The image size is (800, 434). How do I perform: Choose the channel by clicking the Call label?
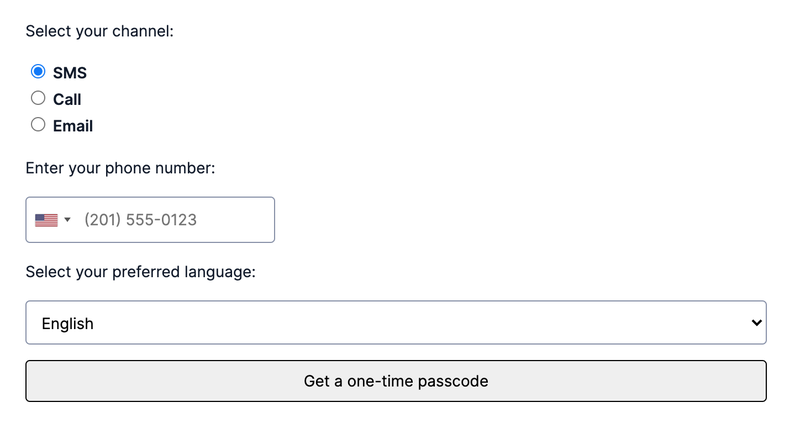tap(67, 99)
